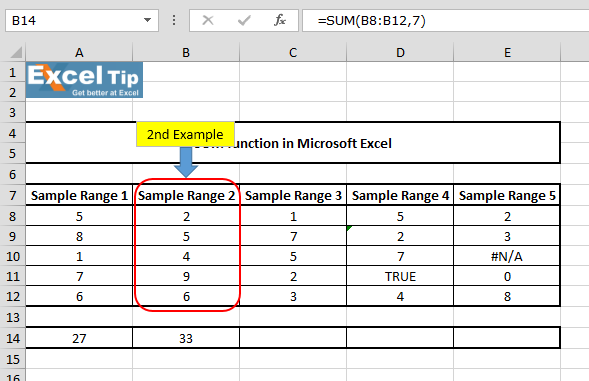
Task: Click inside the Name Box showing B14
Action: (74, 20)
